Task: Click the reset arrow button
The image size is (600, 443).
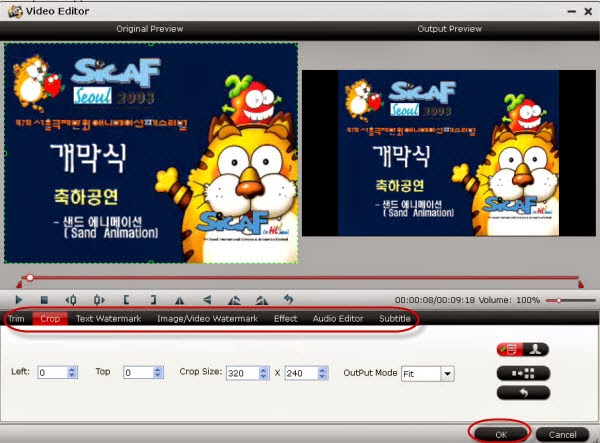Action: point(523,393)
